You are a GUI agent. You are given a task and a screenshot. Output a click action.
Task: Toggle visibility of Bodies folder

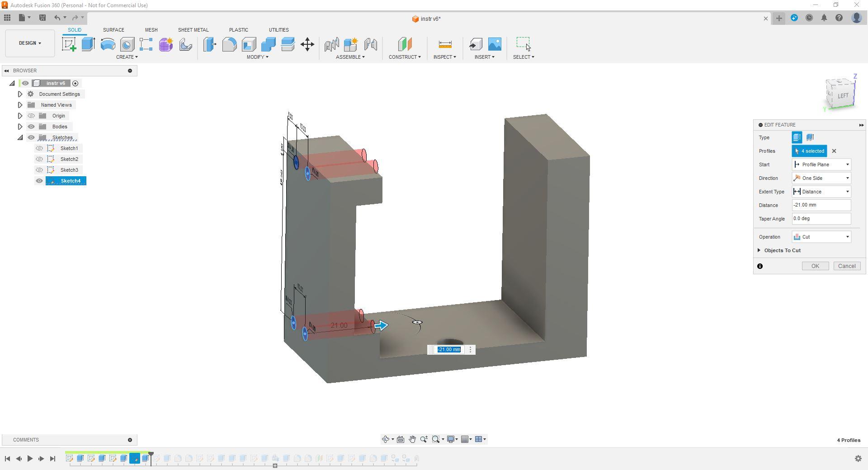click(31, 127)
